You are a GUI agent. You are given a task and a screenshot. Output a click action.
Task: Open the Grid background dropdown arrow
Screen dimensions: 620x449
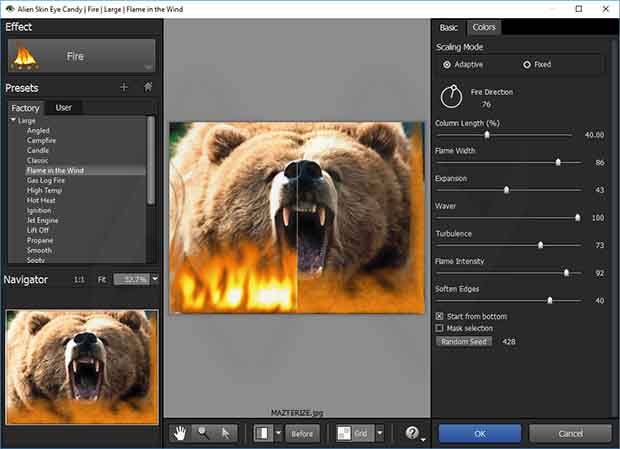pyautogui.click(x=380, y=434)
